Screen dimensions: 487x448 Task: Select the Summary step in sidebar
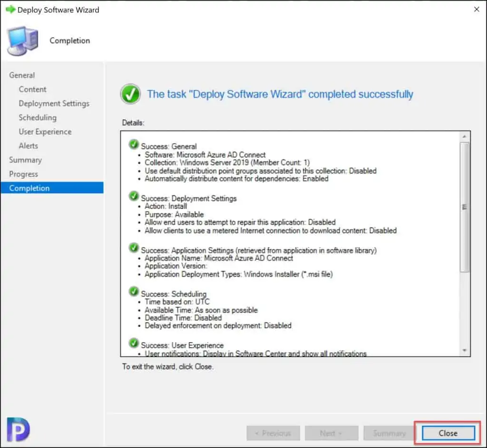click(x=26, y=160)
